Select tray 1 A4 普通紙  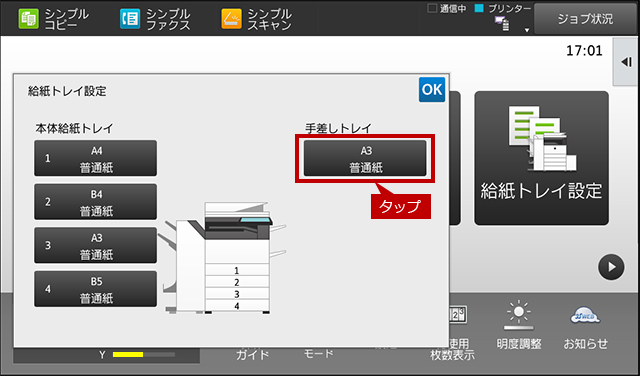(96, 158)
